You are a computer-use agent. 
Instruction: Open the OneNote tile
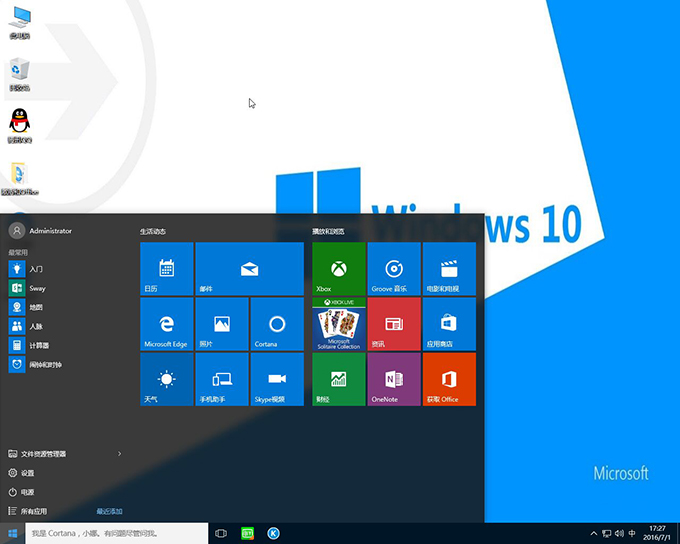click(394, 379)
